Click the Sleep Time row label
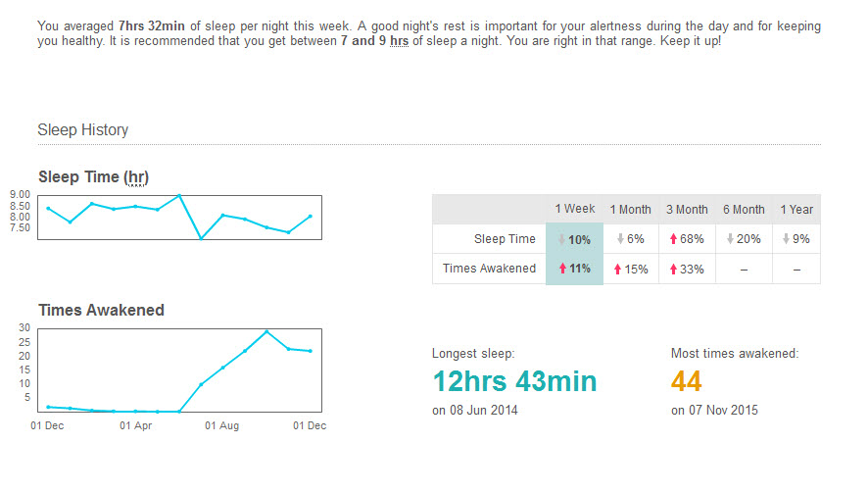The width and height of the screenshot is (868, 493). [505, 239]
